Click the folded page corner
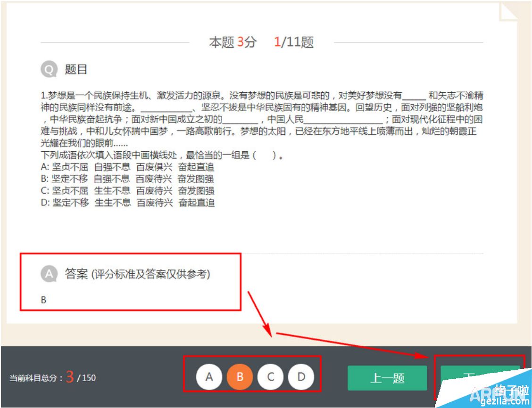Screen dimensions: 532x408 tap(508, 12)
